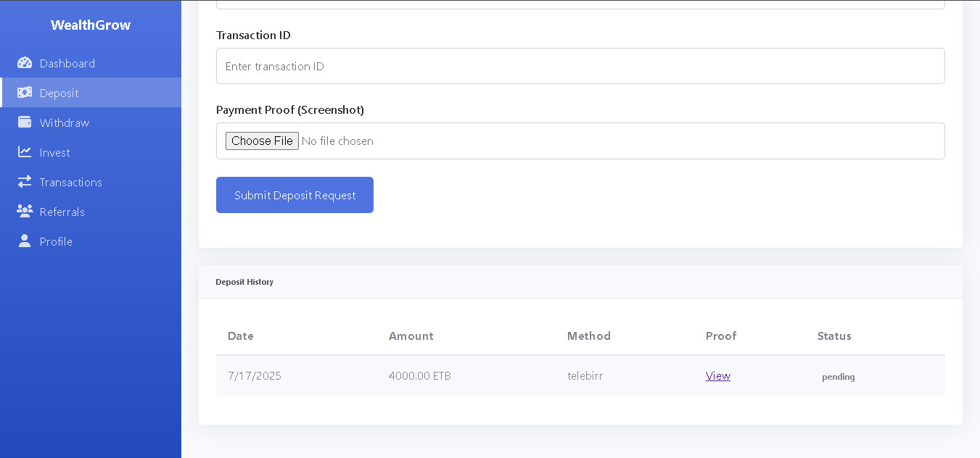Click the Profile user icon
This screenshot has height=458, width=980.
(x=25, y=241)
